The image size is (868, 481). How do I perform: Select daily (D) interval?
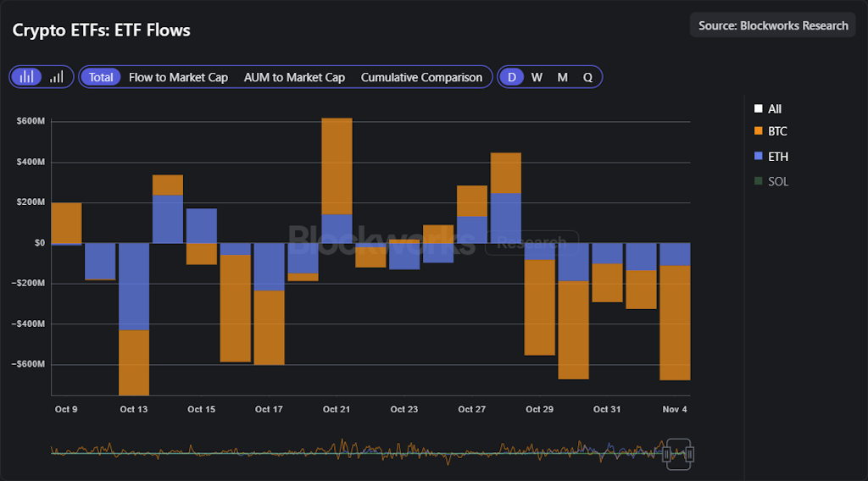click(x=511, y=77)
